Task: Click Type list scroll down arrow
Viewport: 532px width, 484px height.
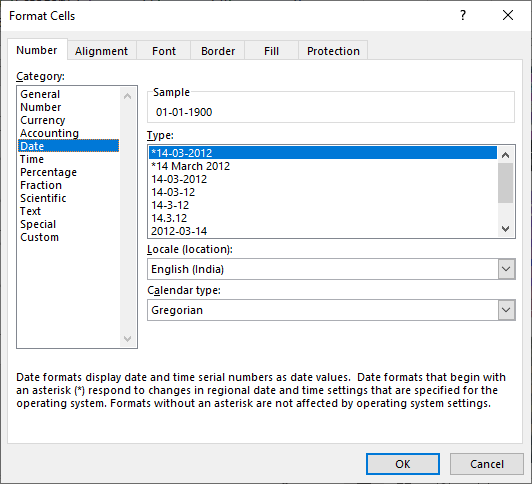Action: click(x=506, y=229)
